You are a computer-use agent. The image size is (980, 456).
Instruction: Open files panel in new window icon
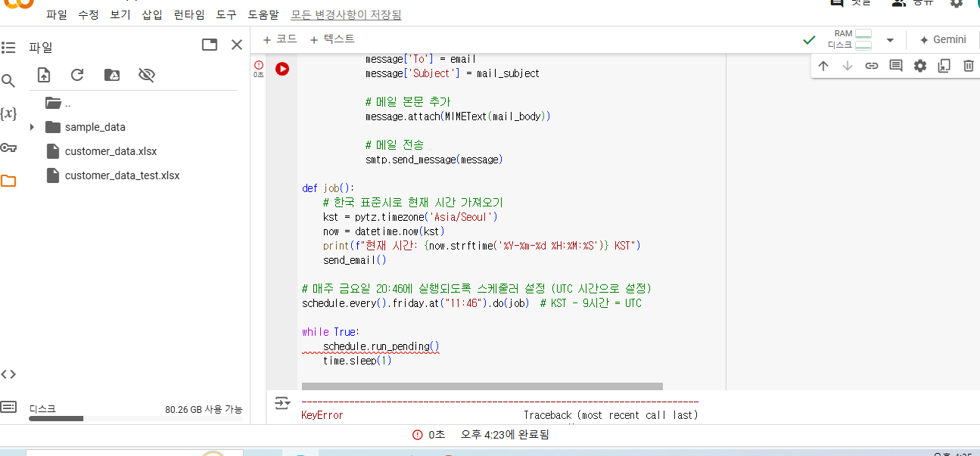coord(210,45)
